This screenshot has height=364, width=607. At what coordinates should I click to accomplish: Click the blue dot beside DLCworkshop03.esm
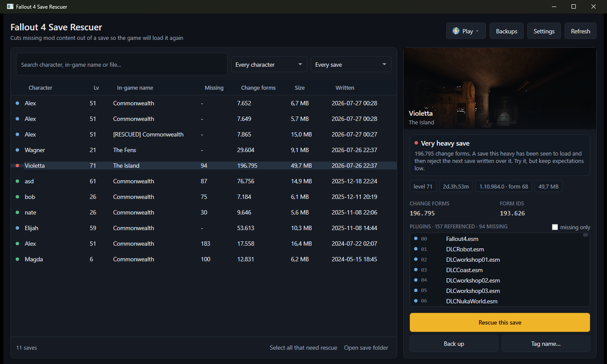pos(416,290)
